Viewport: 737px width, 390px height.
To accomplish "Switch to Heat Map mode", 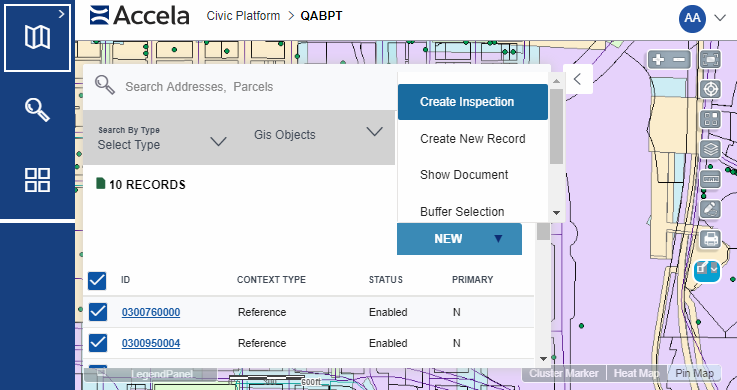I will tap(636, 374).
